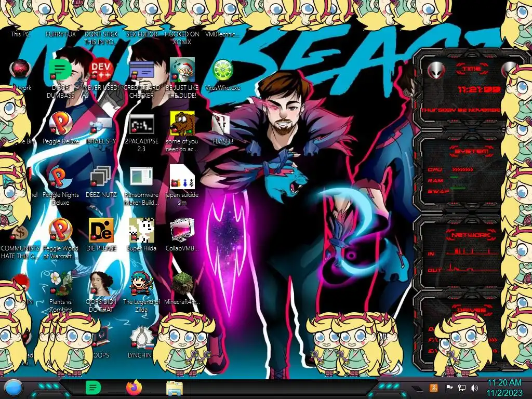Click the SWAP usage bar

[x=458, y=188]
